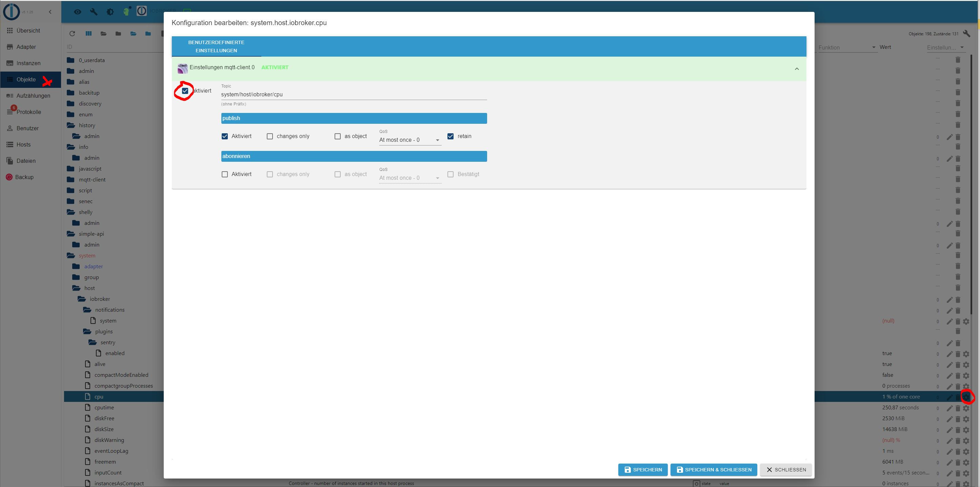Click the settings gear for cputime row
The image size is (980, 487).
click(x=966, y=408)
